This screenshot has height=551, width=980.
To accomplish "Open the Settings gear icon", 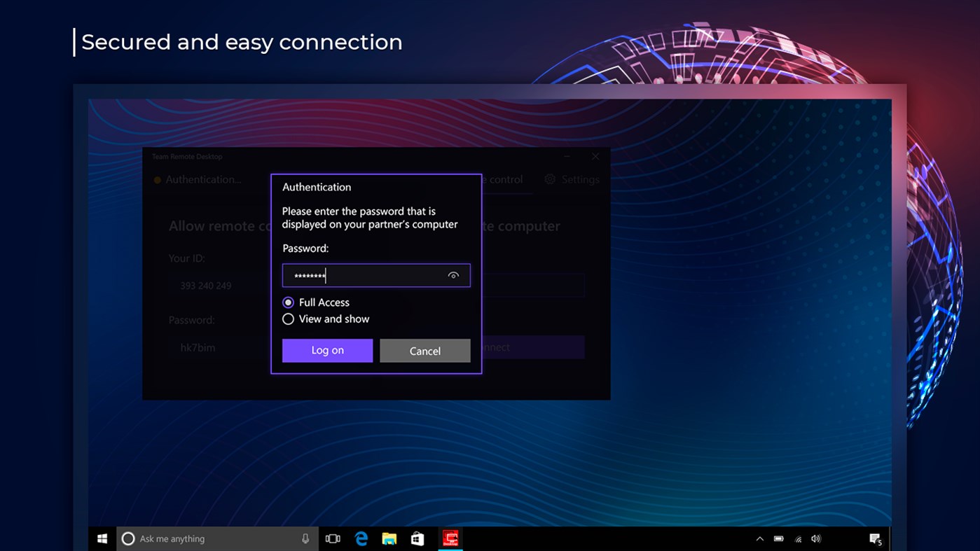I will click(x=551, y=179).
